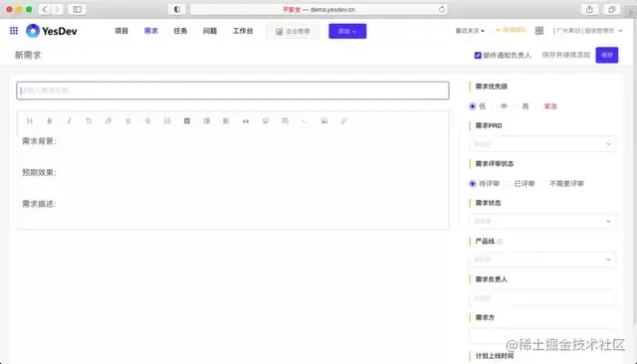This screenshot has width=637, height=364.
Task: Open the 任务 menu
Action: 180,31
